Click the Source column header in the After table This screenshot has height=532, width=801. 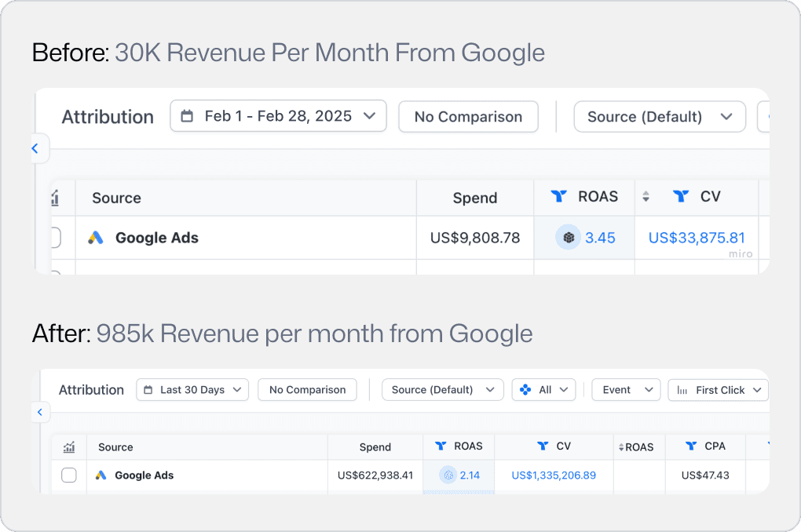point(115,447)
